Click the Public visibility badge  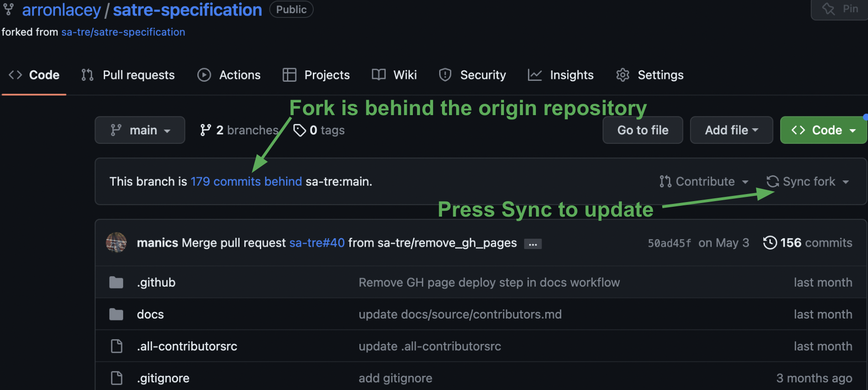291,9
